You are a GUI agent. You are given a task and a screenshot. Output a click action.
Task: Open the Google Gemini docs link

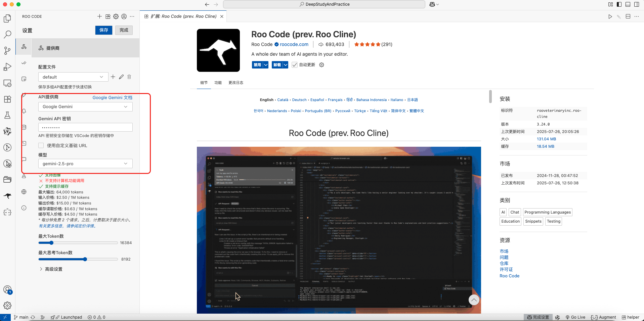pyautogui.click(x=113, y=97)
